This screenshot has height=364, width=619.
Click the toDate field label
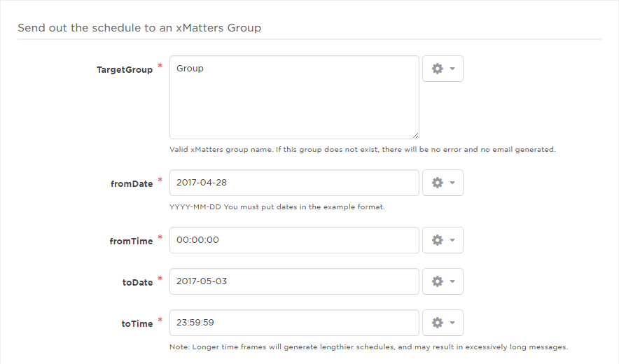[137, 283]
